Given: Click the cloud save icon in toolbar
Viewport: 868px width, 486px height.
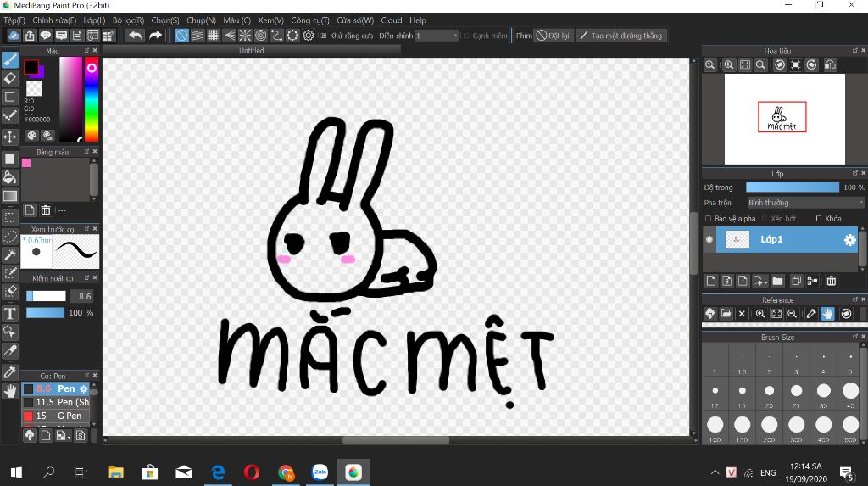Looking at the screenshot, I should (x=14, y=36).
